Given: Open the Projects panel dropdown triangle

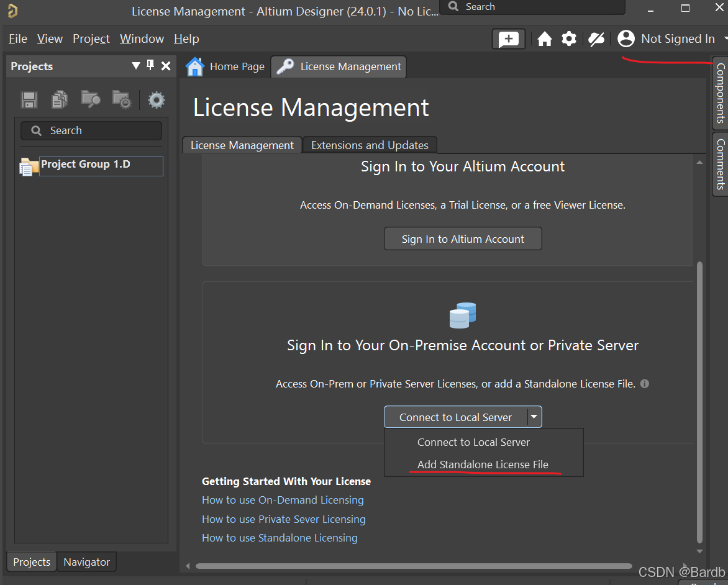Looking at the screenshot, I should click(136, 65).
